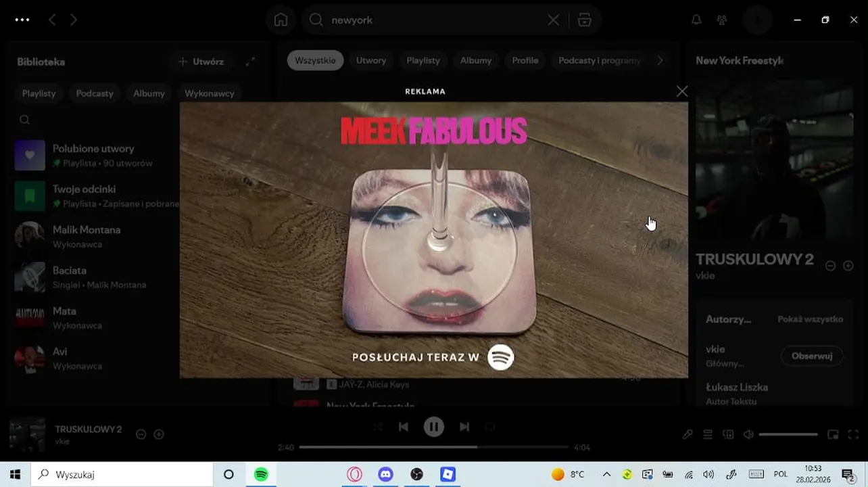Open the connect to device icon
The height and width of the screenshot is (487, 868).
[728, 434]
